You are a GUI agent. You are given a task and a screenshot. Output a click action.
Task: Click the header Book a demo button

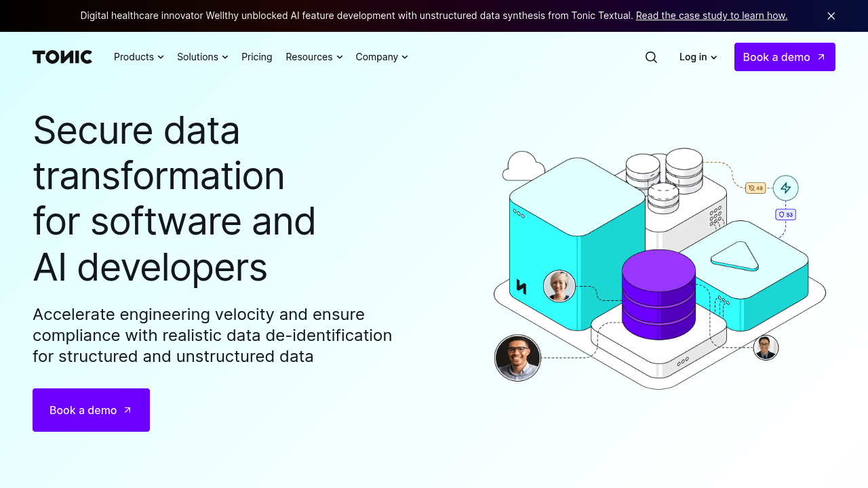pos(785,57)
